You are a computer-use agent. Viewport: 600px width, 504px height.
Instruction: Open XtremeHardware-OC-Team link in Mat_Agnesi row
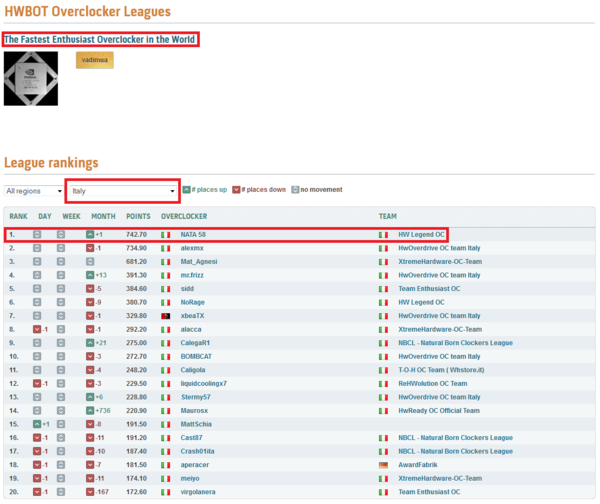(440, 262)
